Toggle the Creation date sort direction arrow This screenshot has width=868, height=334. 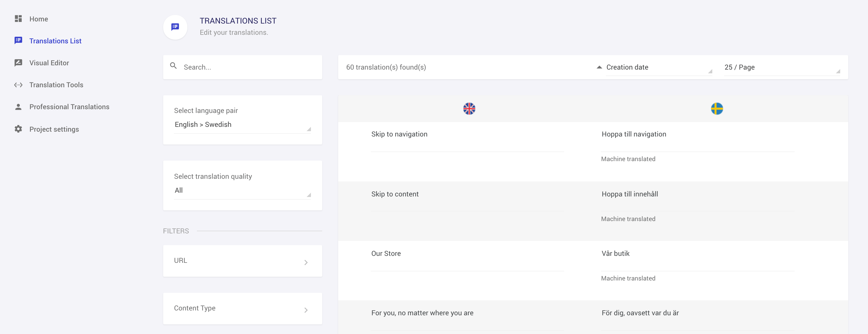(599, 67)
